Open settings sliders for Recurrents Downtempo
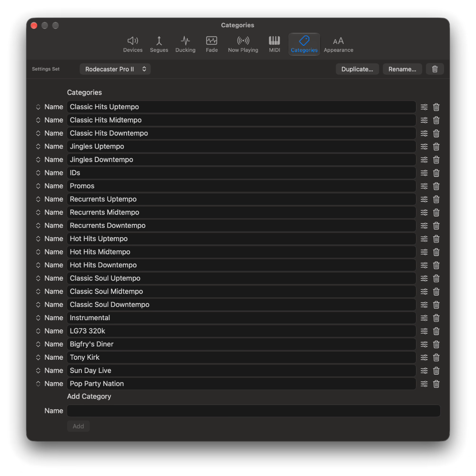This screenshot has height=476, width=476. point(424,225)
